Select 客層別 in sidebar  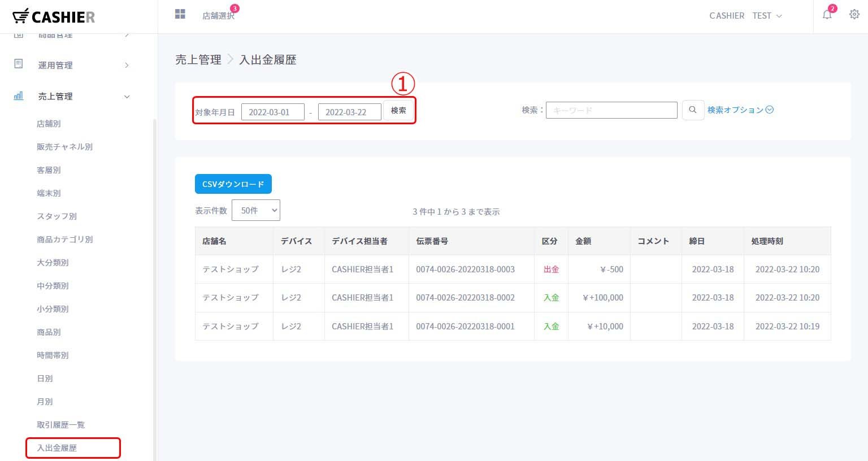(49, 170)
